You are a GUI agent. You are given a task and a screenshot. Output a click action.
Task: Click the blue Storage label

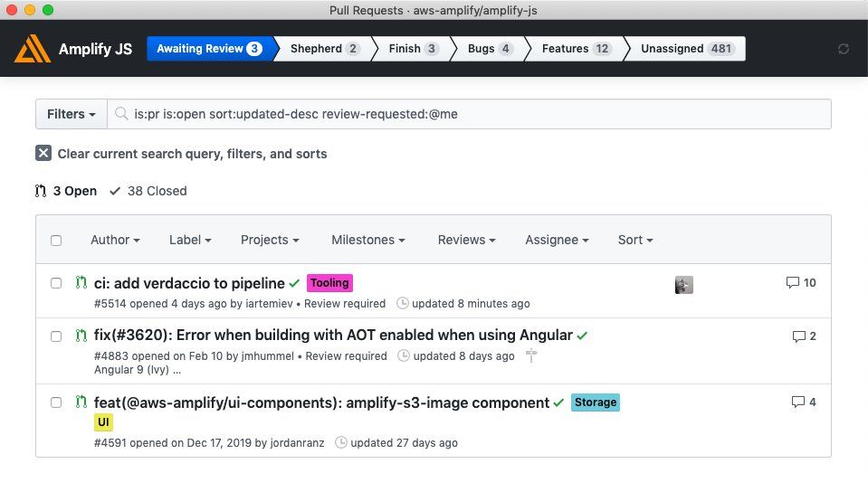[x=595, y=402]
